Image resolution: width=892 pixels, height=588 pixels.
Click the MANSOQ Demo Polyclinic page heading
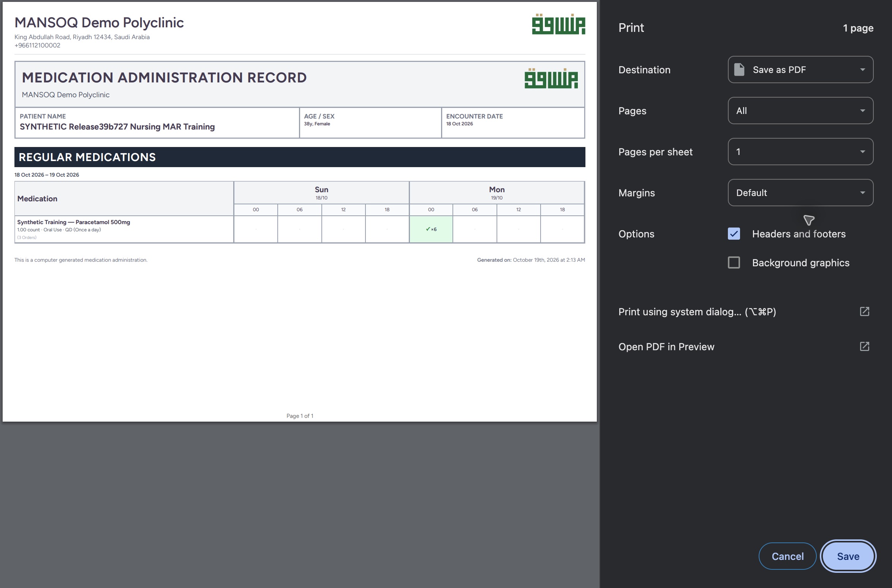pos(99,23)
